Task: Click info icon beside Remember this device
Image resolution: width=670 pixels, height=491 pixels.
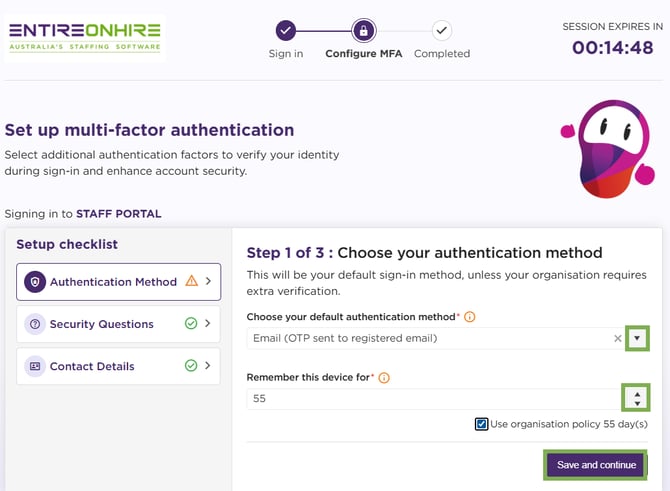Action: point(384,378)
